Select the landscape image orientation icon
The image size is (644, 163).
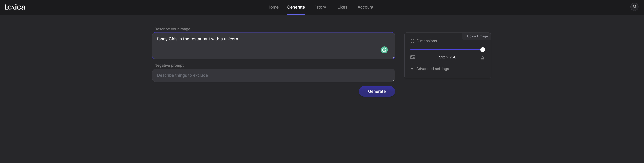[413, 57]
